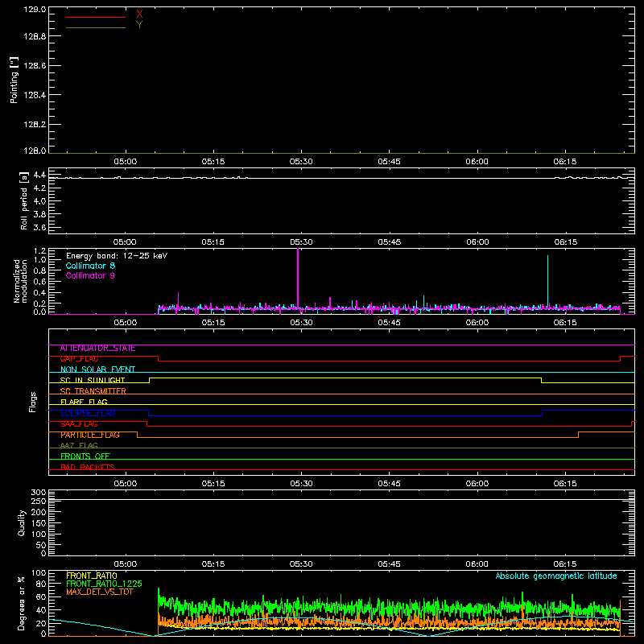Click the ECLIPSE_FLAG label
The image size is (644, 644).
(x=88, y=413)
